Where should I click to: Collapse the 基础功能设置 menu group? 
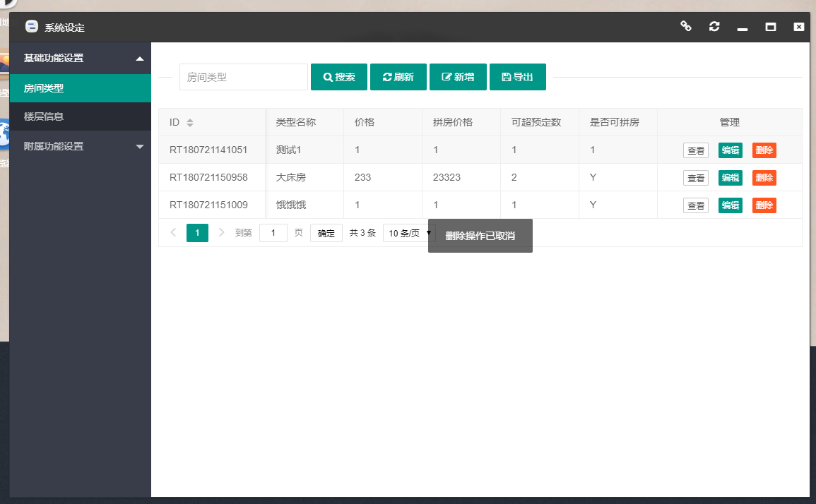click(x=80, y=59)
